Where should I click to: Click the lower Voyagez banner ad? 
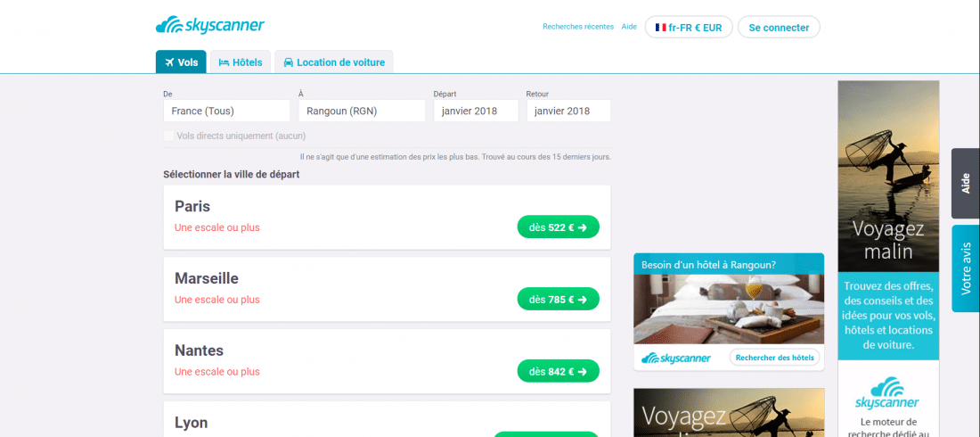point(729,413)
